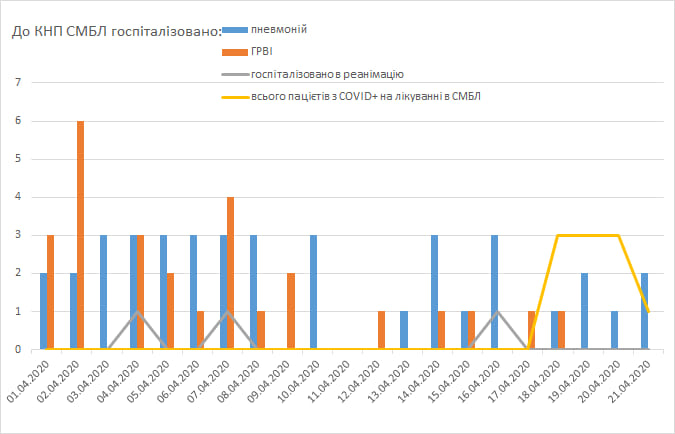Click the blue bar on 10.04.2020

(314, 292)
